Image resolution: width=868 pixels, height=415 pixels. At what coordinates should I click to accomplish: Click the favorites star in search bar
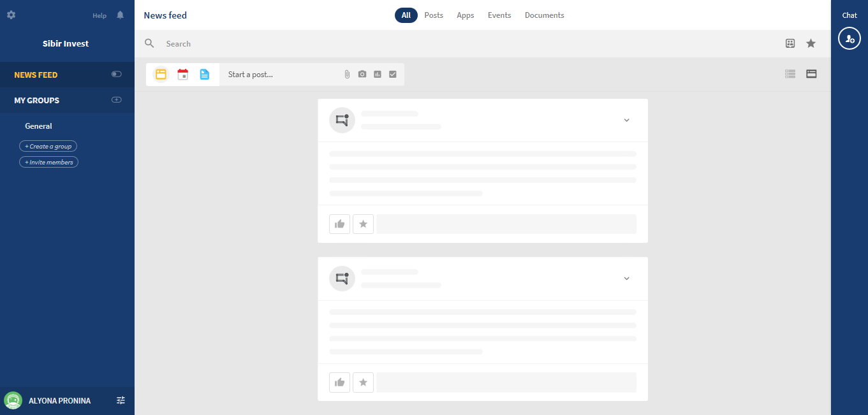[811, 43]
